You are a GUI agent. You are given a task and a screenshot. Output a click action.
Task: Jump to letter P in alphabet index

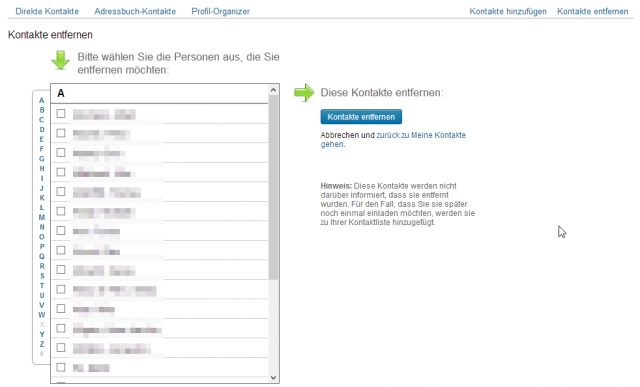click(42, 247)
